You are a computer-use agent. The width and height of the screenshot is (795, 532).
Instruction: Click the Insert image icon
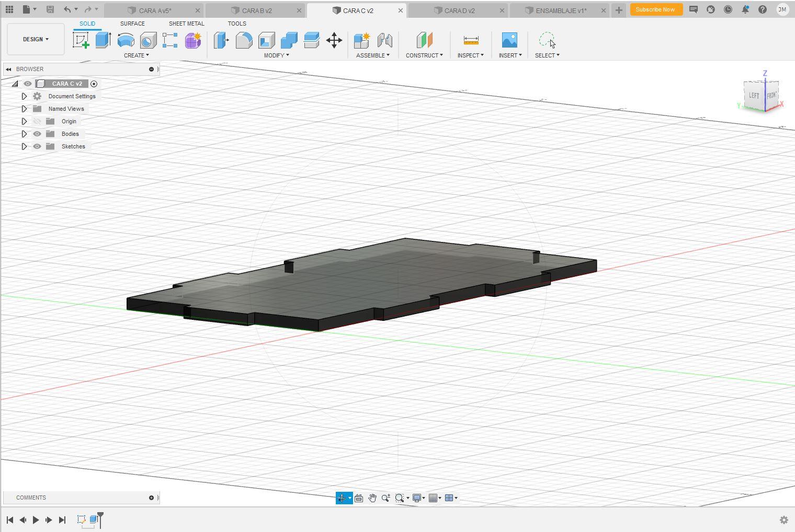509,40
